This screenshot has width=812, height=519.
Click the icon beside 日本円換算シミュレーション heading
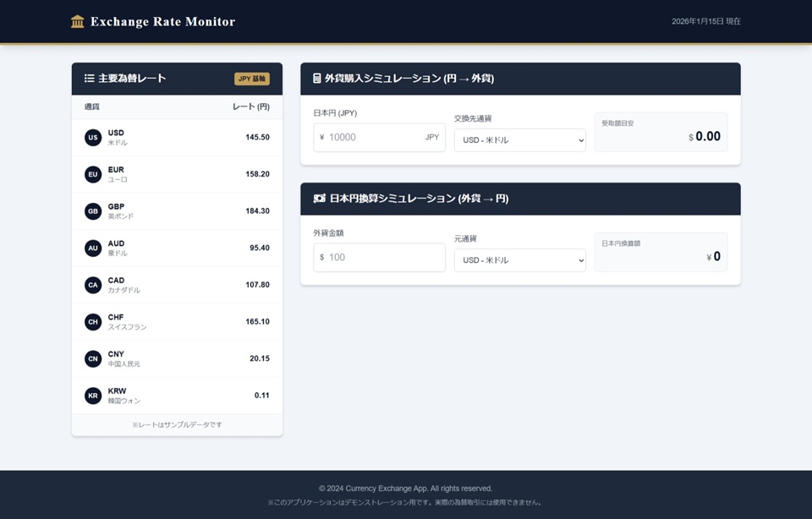pyautogui.click(x=319, y=199)
